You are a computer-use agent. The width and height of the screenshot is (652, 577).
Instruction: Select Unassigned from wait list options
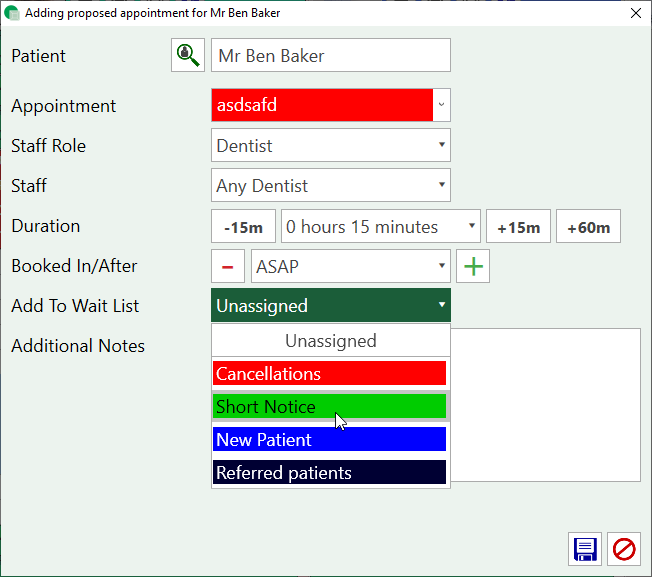(x=330, y=341)
